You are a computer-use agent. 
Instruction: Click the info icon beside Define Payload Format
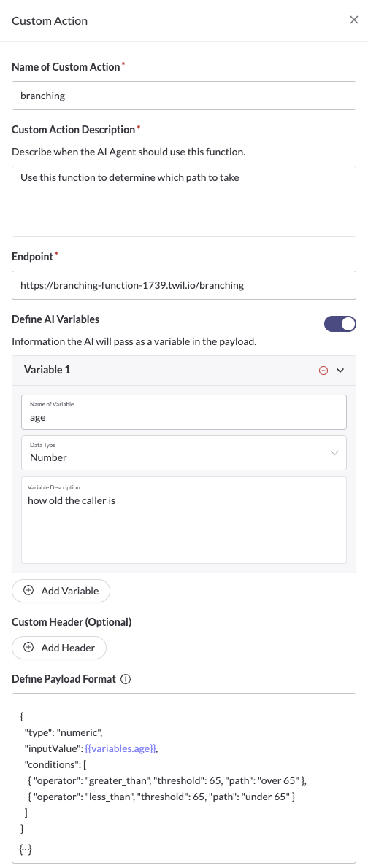(x=126, y=679)
